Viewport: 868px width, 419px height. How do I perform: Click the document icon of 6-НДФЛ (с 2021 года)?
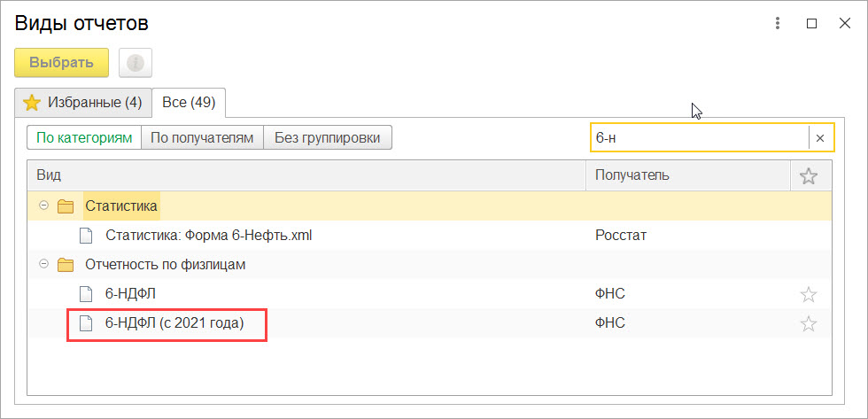[x=85, y=323]
